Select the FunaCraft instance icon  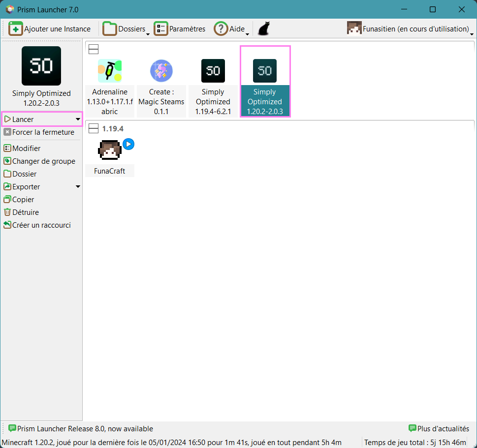[109, 150]
